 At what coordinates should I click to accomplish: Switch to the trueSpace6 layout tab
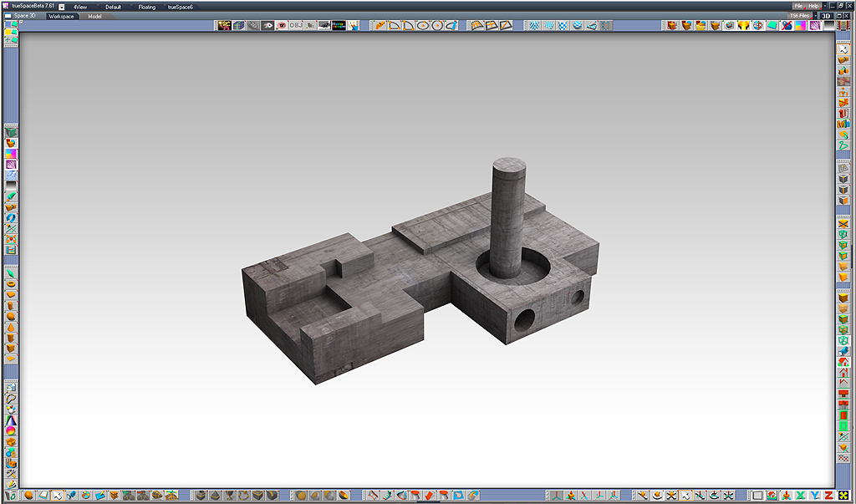point(181,7)
